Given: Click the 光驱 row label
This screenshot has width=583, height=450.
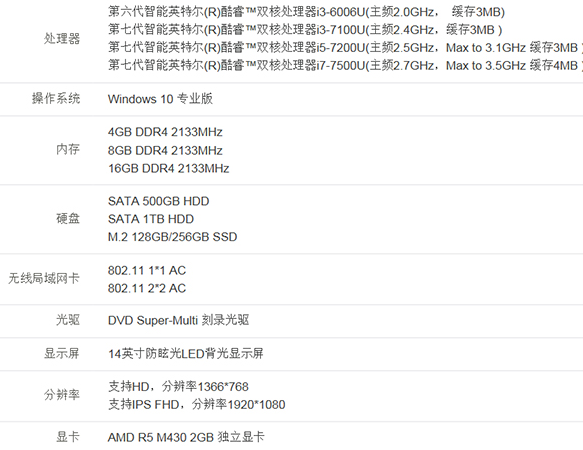Looking at the screenshot, I should coord(68,320).
